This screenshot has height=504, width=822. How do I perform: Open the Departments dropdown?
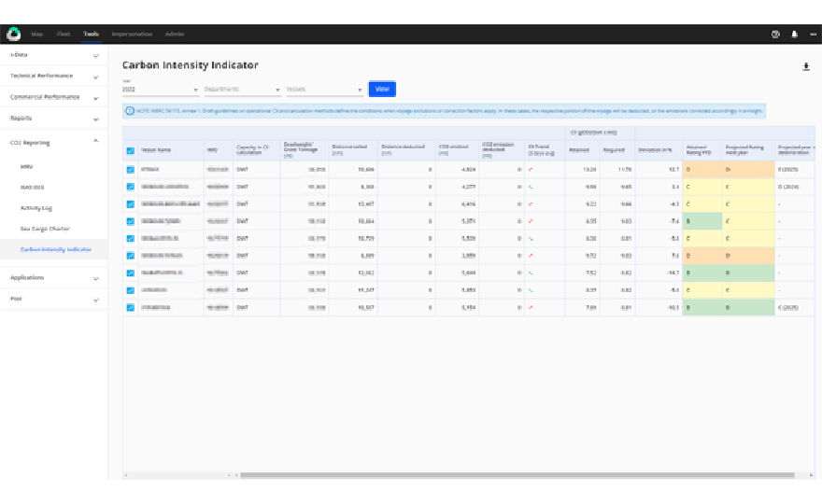pos(242,90)
